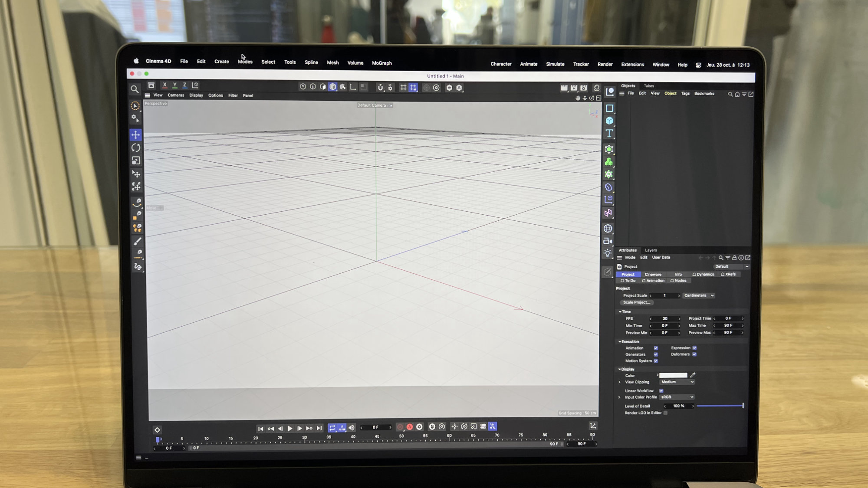Uncheck the Deformers checkbox
The width and height of the screenshot is (868, 488).
694,354
